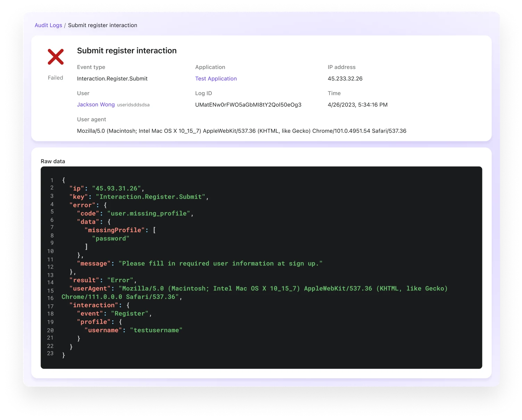Click the "user.missing_profile" error code value
The width and height of the screenshot is (522, 420).
coord(148,214)
